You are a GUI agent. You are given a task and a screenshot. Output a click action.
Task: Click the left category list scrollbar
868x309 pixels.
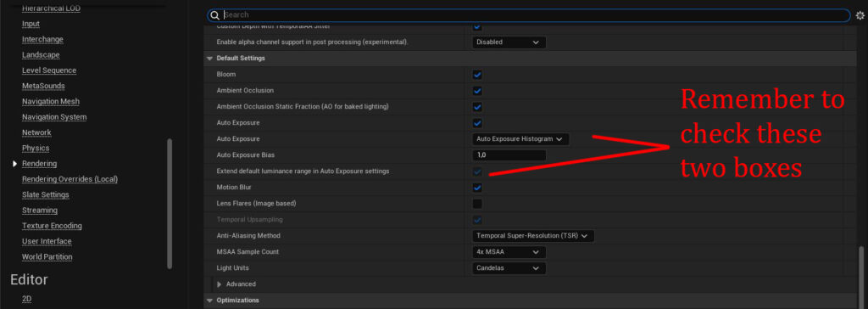pos(170,204)
